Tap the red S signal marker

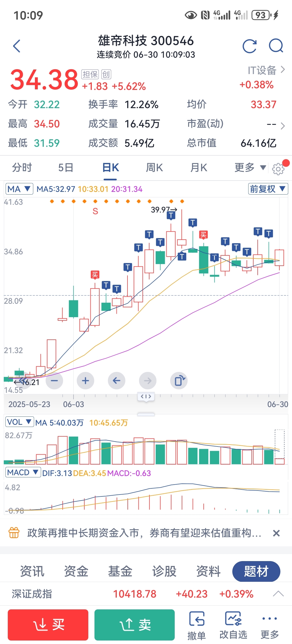95,211
